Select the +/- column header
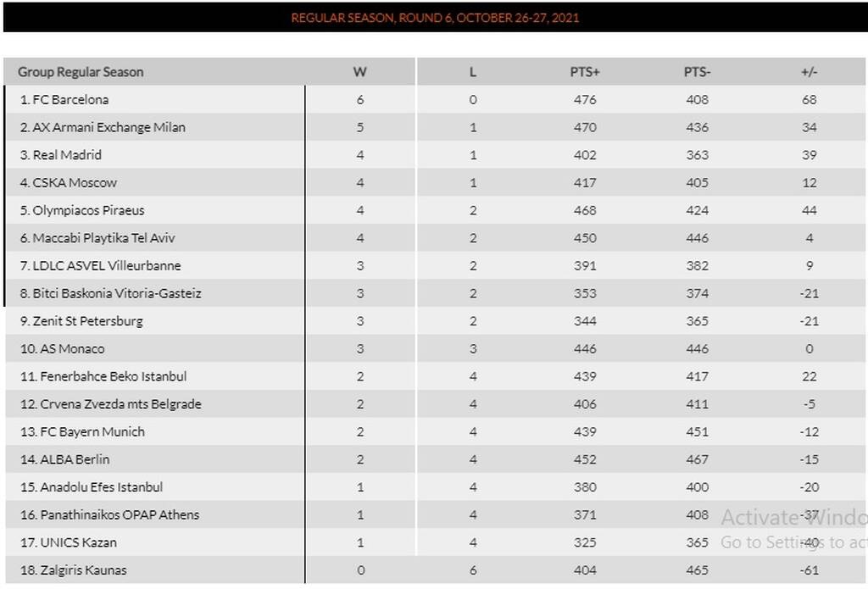 [x=809, y=72]
